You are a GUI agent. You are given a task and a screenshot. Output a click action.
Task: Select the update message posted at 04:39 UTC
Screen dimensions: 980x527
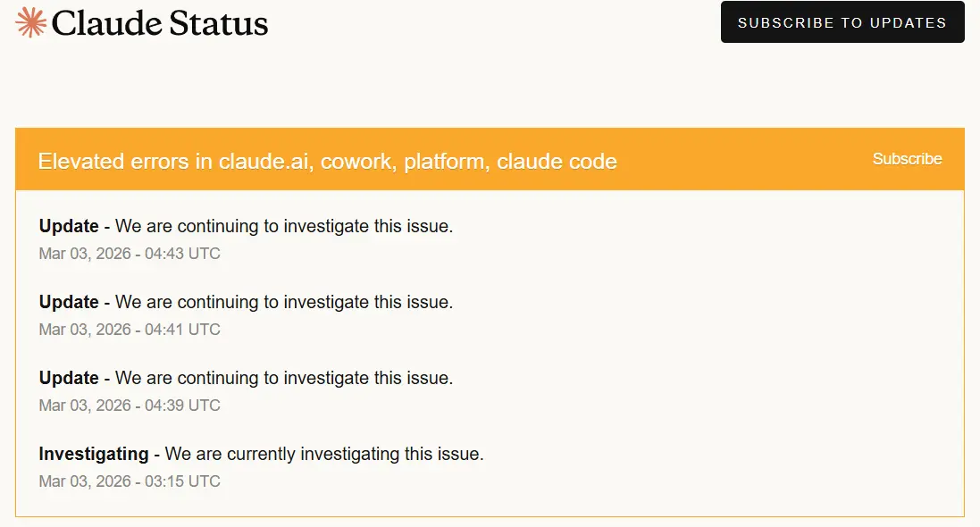(284, 378)
